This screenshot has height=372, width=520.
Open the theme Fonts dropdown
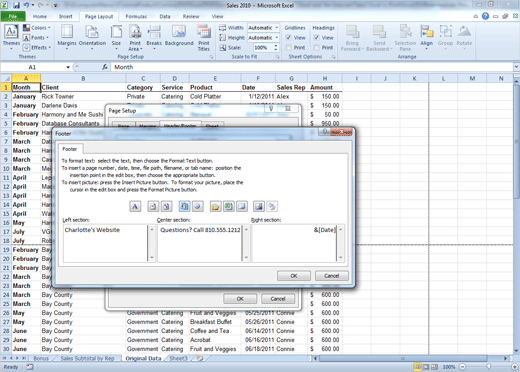(36, 38)
